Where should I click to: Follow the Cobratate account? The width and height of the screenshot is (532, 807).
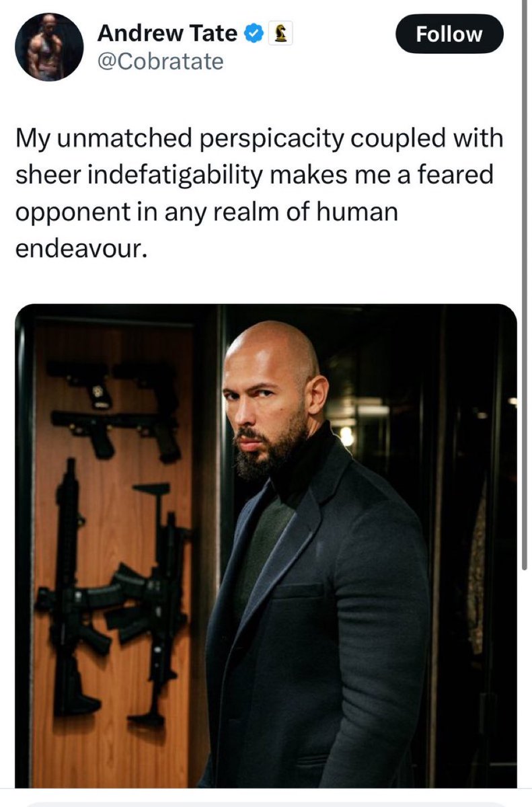pyautogui.click(x=449, y=34)
